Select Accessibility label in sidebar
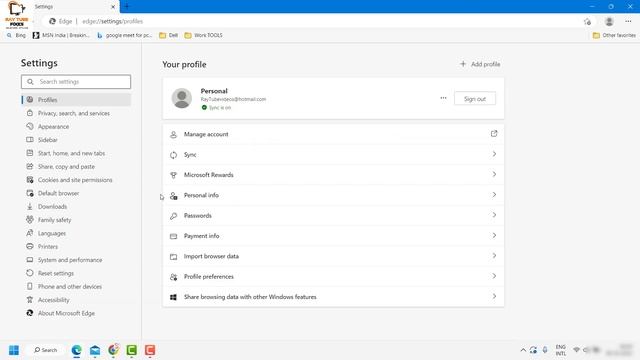The height and width of the screenshot is (360, 640). [53, 300]
